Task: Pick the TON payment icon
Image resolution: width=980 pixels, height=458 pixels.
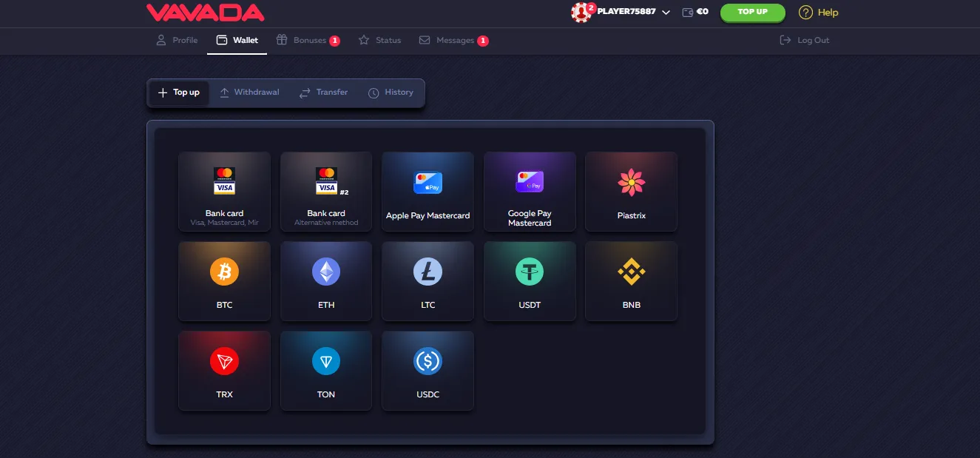Action: tap(326, 362)
